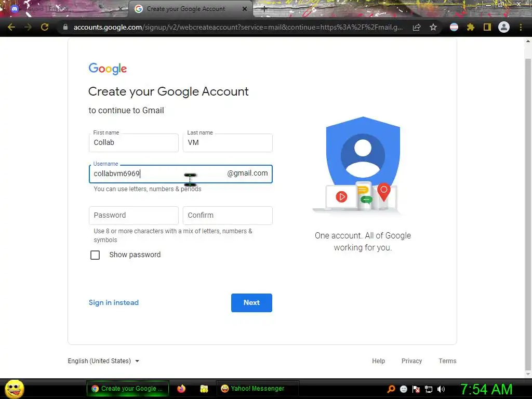The image size is (532, 399).
Task: Click the address bar URL
Action: point(238,27)
